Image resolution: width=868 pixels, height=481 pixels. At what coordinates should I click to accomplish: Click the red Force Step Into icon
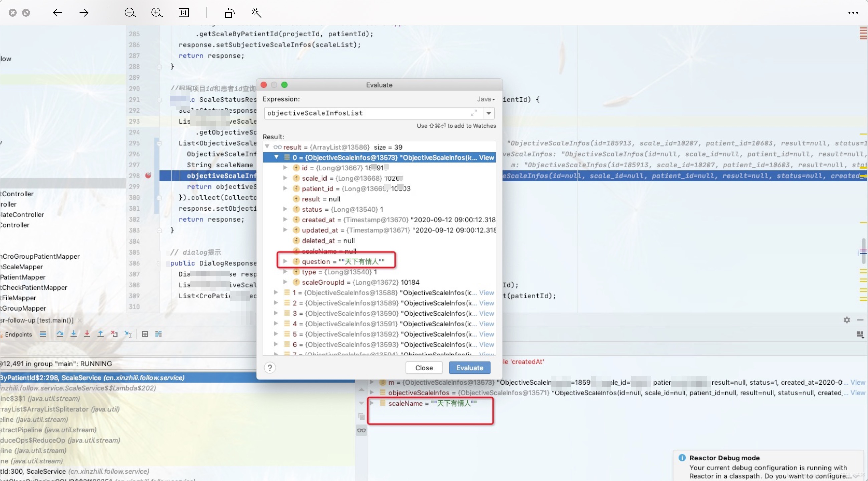click(x=87, y=334)
